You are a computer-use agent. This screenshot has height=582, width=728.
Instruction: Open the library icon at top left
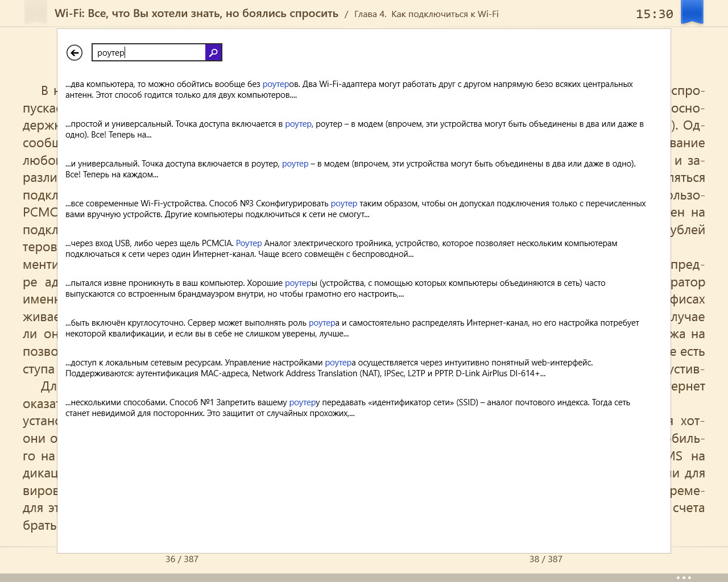coord(36,12)
